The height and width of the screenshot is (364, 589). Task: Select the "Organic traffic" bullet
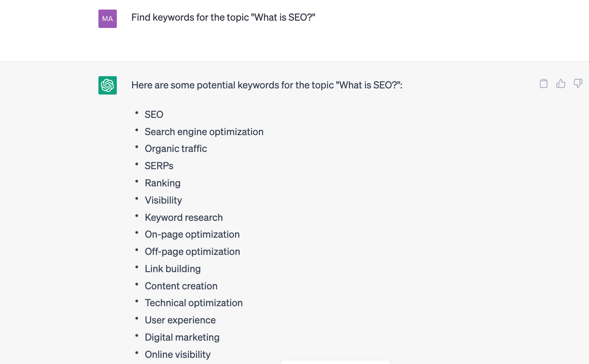pyautogui.click(x=176, y=149)
